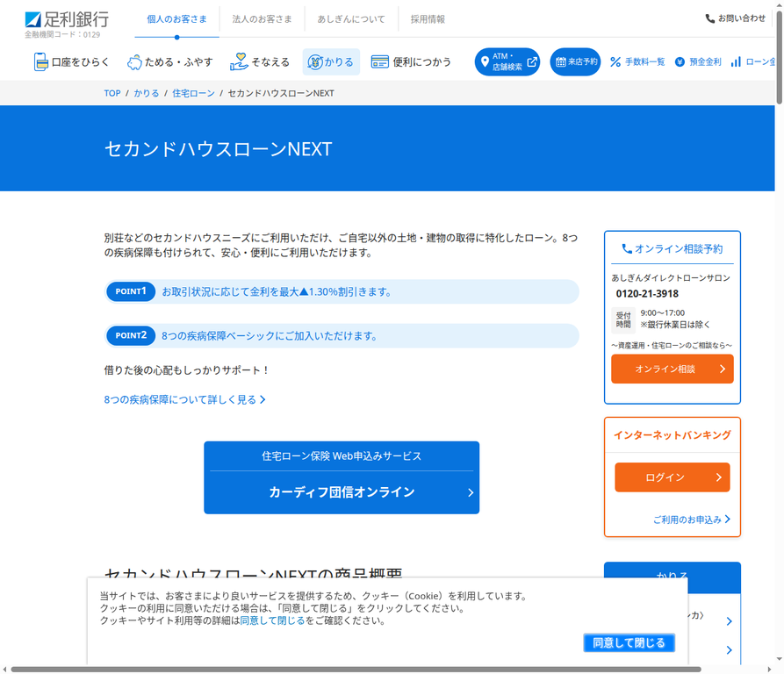This screenshot has height=674, width=784.
Task: Click the chevron next to ご利用のお申込み
Action: tap(728, 520)
